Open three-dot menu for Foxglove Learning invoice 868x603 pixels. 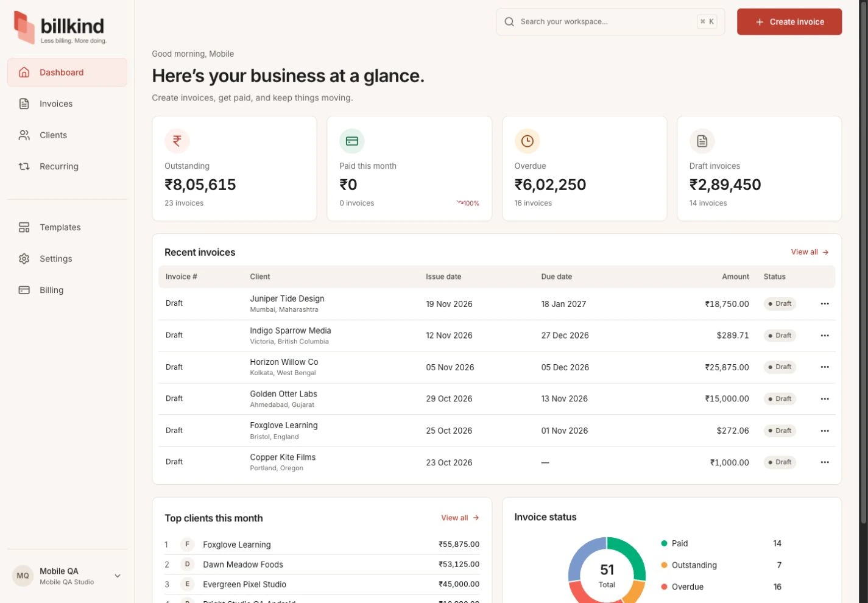point(825,431)
